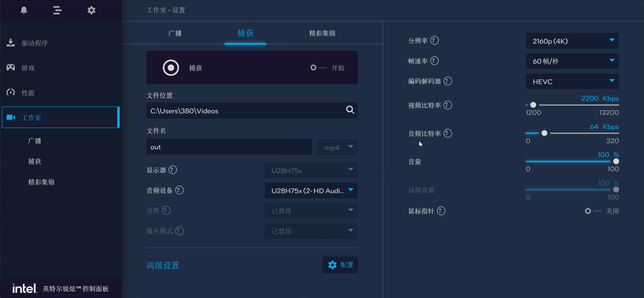Click the 音频比特率 slider handle
Image resolution: width=644 pixels, height=298 pixels.
click(x=545, y=133)
